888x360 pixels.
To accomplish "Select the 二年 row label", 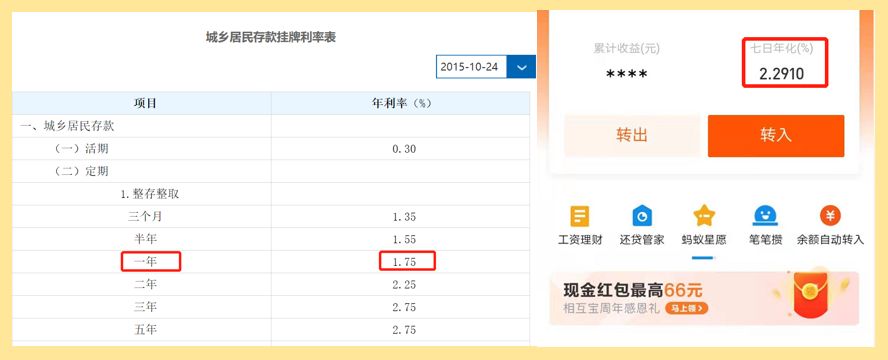I will pyautogui.click(x=146, y=284).
